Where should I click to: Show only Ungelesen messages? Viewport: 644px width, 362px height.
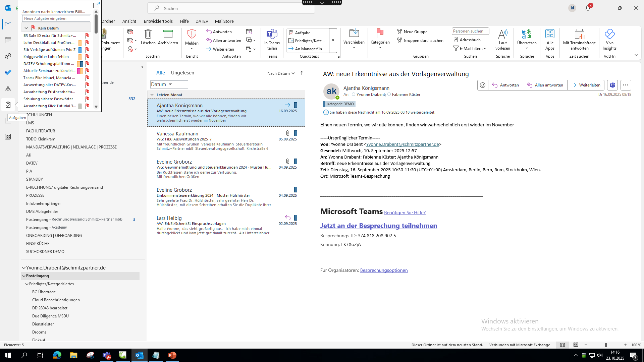182,73
